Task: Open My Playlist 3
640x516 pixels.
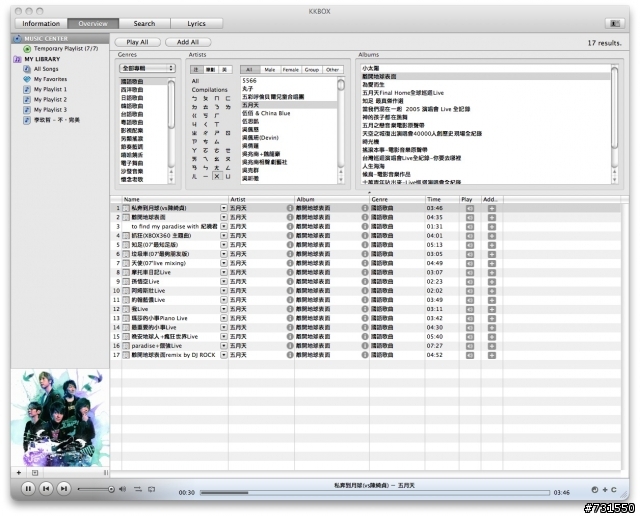Action: click(x=50, y=110)
